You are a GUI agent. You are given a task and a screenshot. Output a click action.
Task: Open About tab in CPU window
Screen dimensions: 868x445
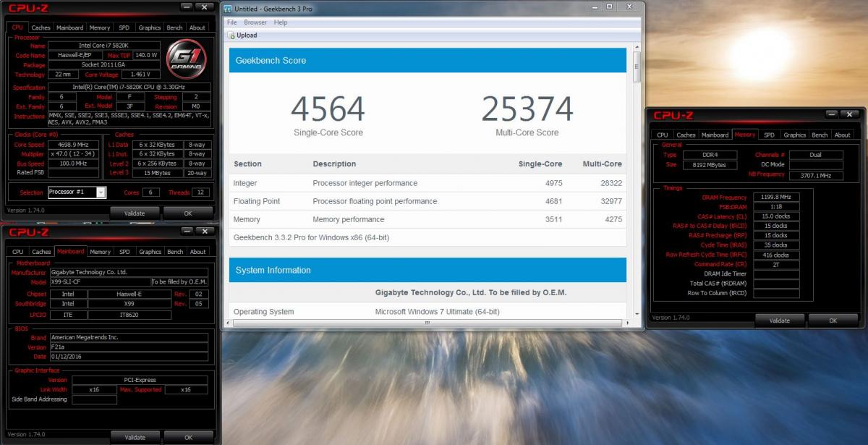(x=197, y=27)
